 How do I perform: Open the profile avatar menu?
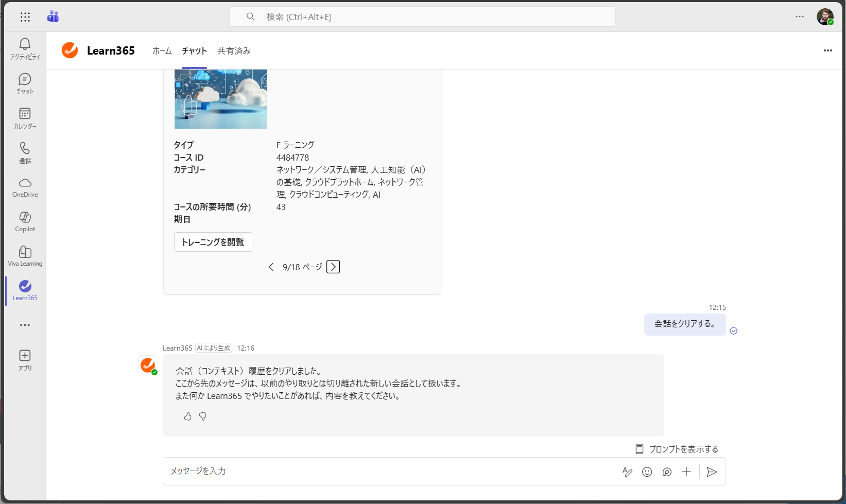coord(825,16)
